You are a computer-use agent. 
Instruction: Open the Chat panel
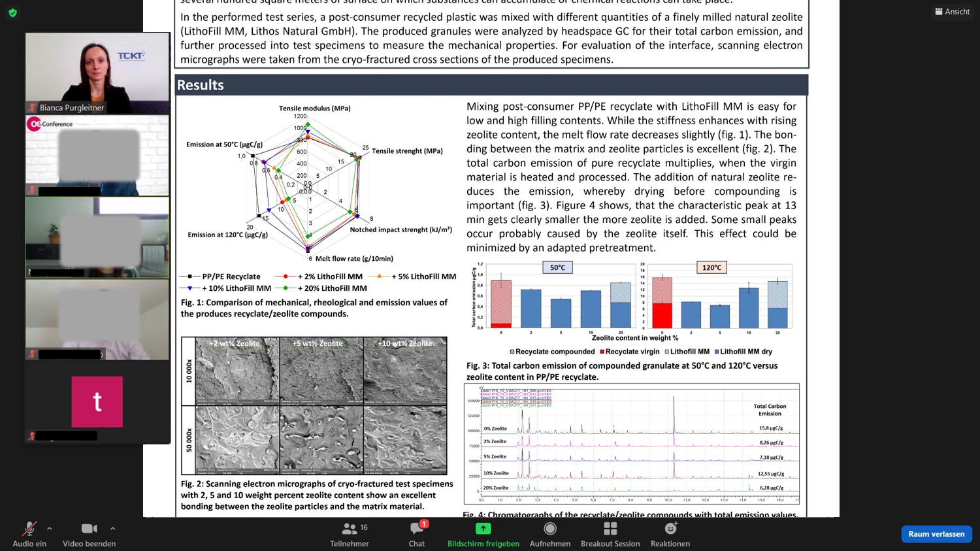(x=417, y=534)
